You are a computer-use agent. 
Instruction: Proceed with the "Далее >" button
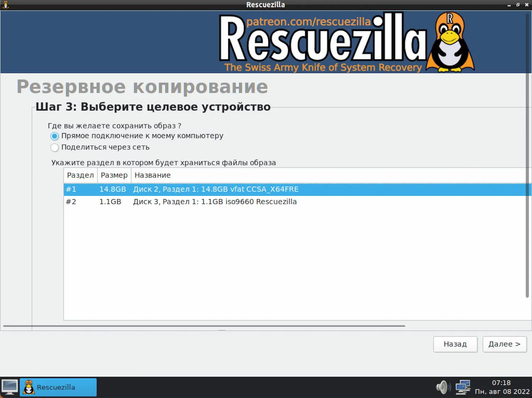[504, 344]
